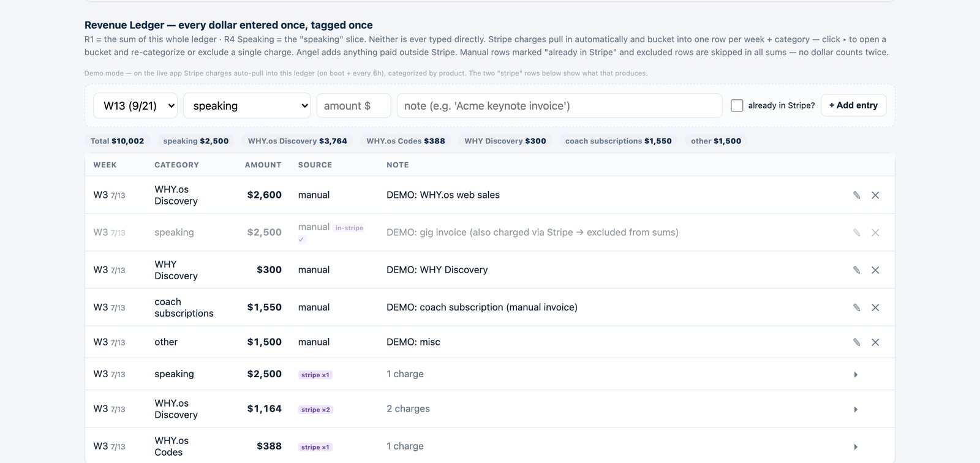The image size is (980, 463).
Task: Expand the speaking $2,500 stripe bucket
Action: click(x=856, y=375)
